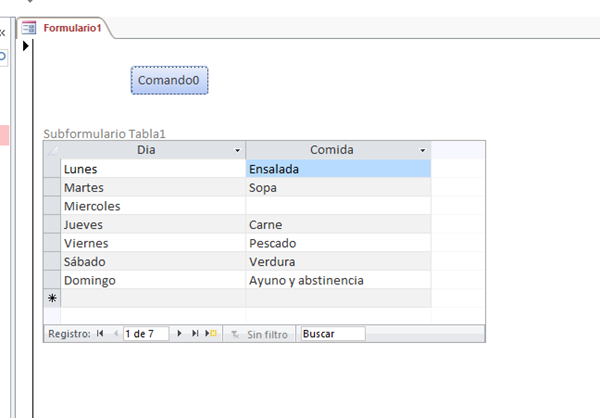Switch to the Formulario1 tab
This screenshot has height=418, width=600.
[70, 28]
